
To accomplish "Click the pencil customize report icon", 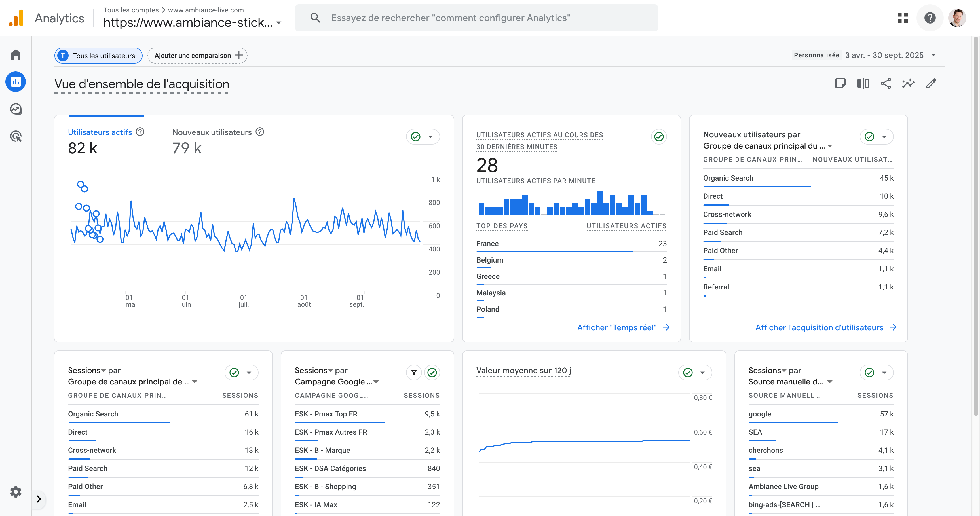I will pos(931,84).
